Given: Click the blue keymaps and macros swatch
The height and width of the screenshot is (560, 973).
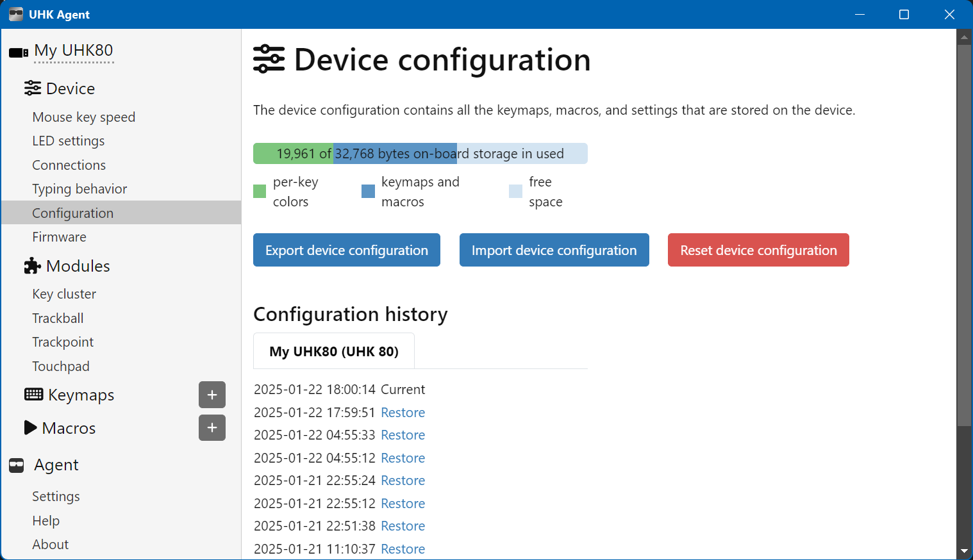Looking at the screenshot, I should coord(368,191).
